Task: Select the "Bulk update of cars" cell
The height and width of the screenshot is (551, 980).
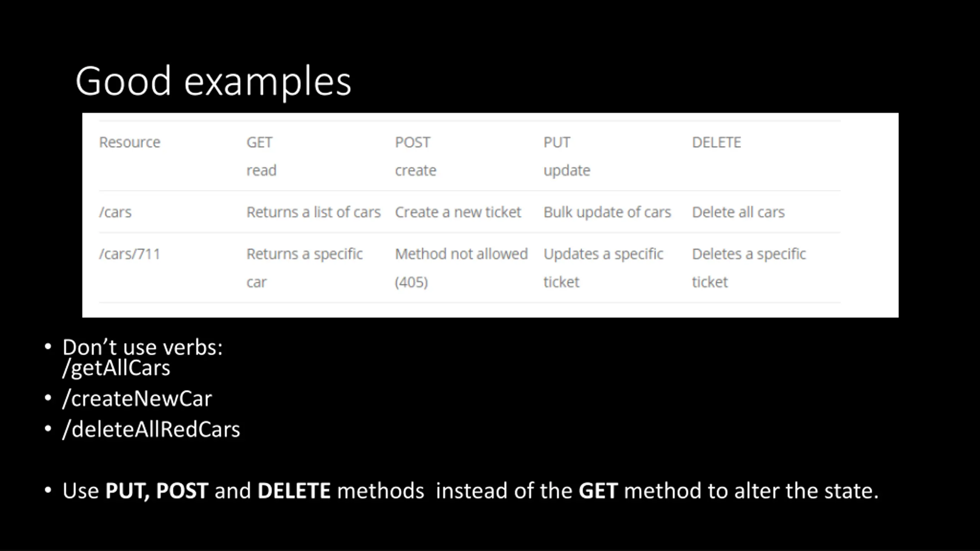Action: pos(607,212)
